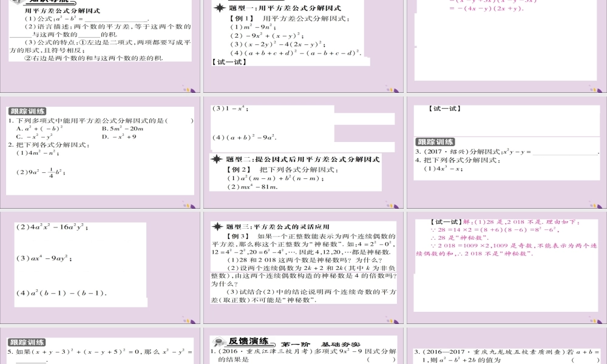607x364 pixels.
Task: Select problem (4)a²(b−1)−(b−1)
Action: [x=61, y=293]
